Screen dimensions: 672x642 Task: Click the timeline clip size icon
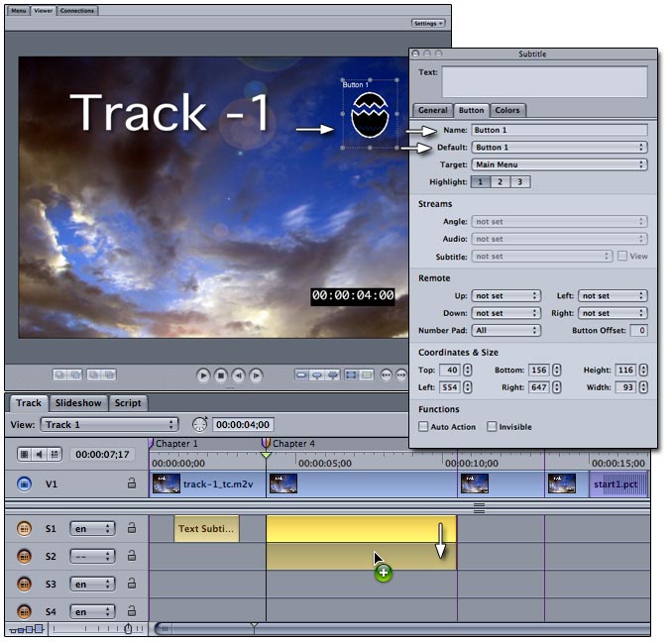27,629
